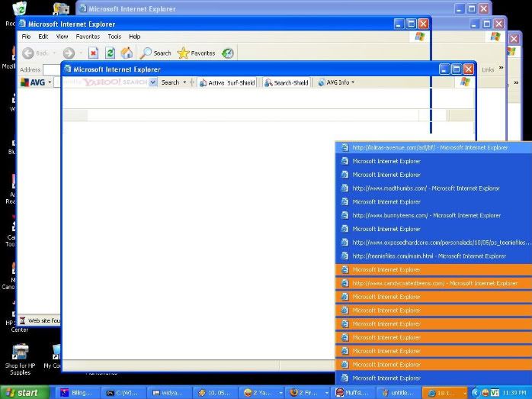Viewport: 532px width, 399px height.
Task: Expand the Yahoo search box dropdown arrow
Action: point(153,82)
